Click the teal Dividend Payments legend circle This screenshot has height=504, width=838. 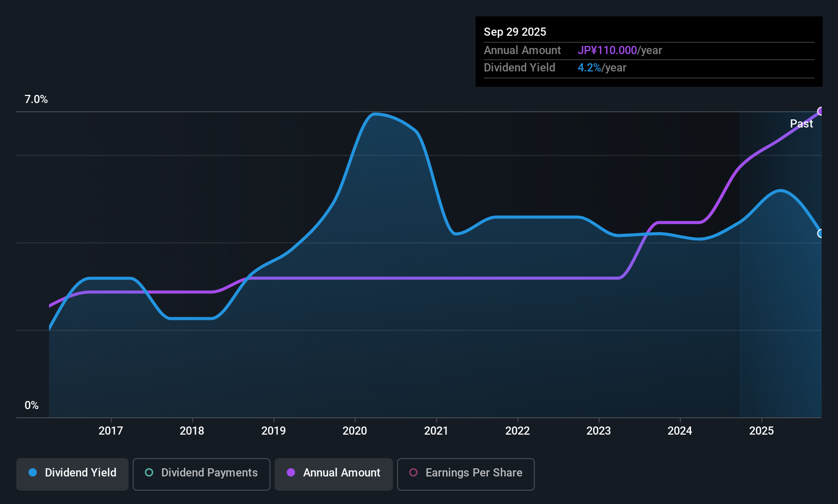(149, 472)
